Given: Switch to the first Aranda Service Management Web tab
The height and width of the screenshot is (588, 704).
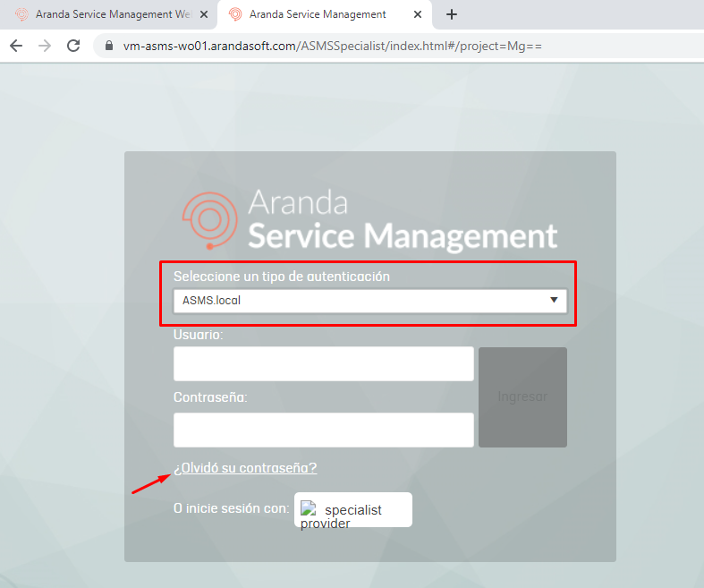Looking at the screenshot, I should (109, 14).
